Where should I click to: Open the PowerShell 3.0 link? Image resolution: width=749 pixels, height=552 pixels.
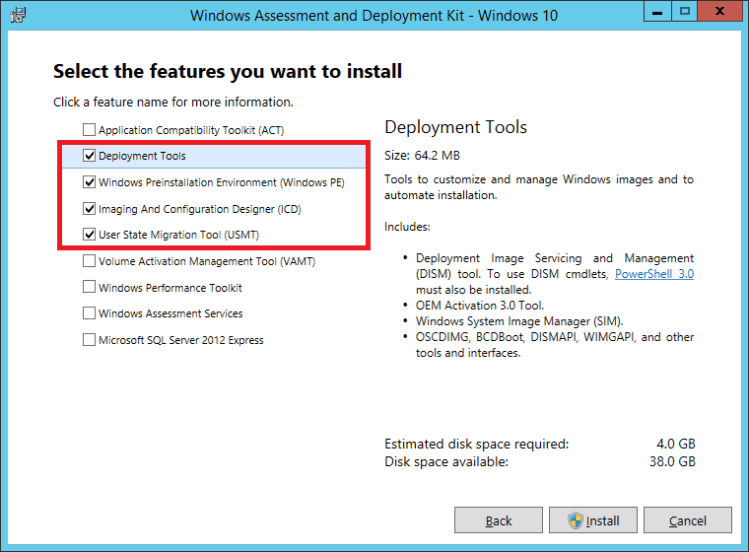654,273
